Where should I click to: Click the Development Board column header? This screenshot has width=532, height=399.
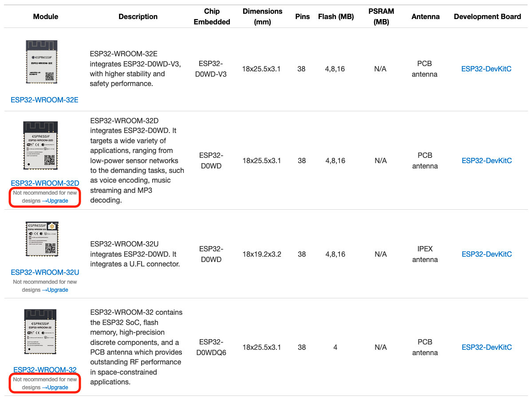click(x=487, y=16)
